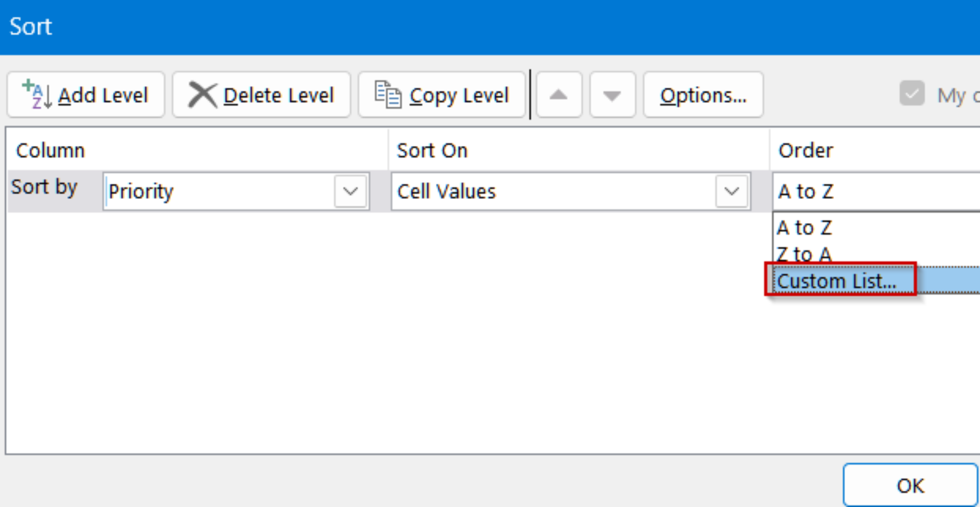Click the Sort dialog title bar
Viewport: 980px width, 507px height.
tap(31, 26)
